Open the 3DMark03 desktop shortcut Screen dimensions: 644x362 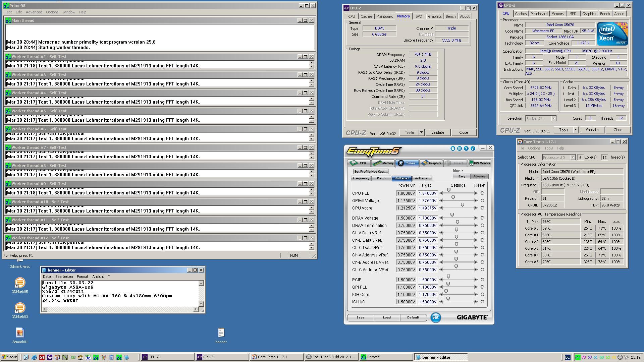(x=20, y=311)
